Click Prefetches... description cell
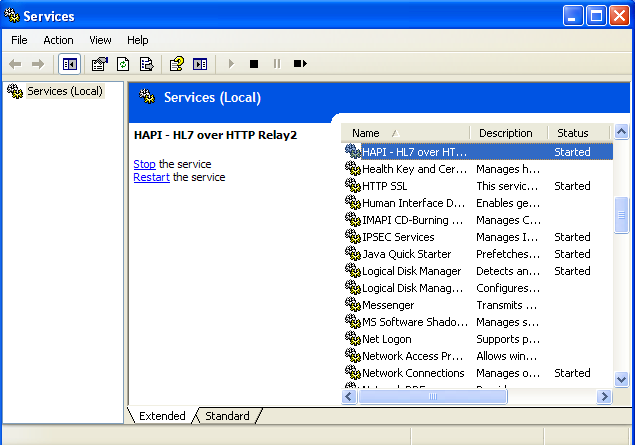This screenshot has width=635, height=445. point(508,254)
